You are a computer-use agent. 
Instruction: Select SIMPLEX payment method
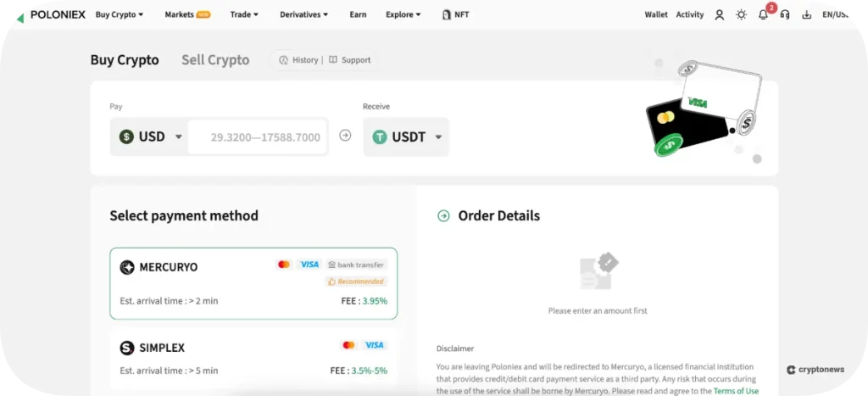point(253,358)
